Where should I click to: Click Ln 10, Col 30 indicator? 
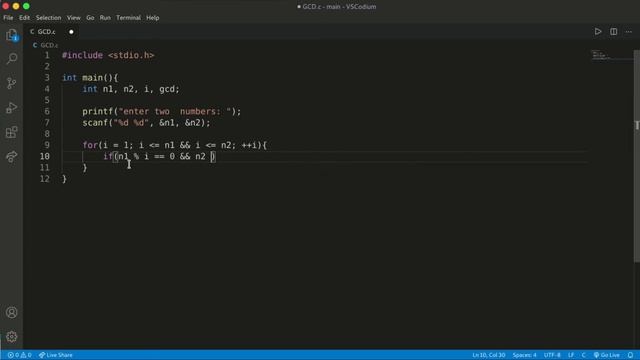[489, 355]
